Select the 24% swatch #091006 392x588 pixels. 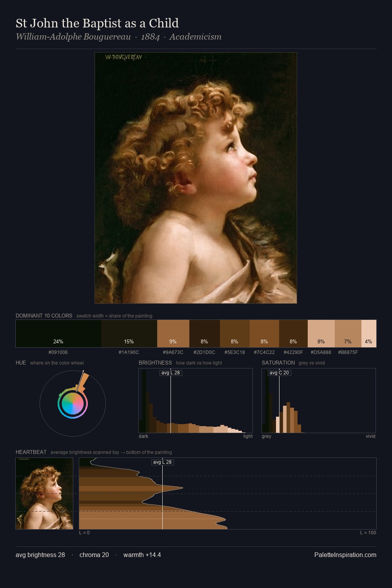pyautogui.click(x=58, y=334)
